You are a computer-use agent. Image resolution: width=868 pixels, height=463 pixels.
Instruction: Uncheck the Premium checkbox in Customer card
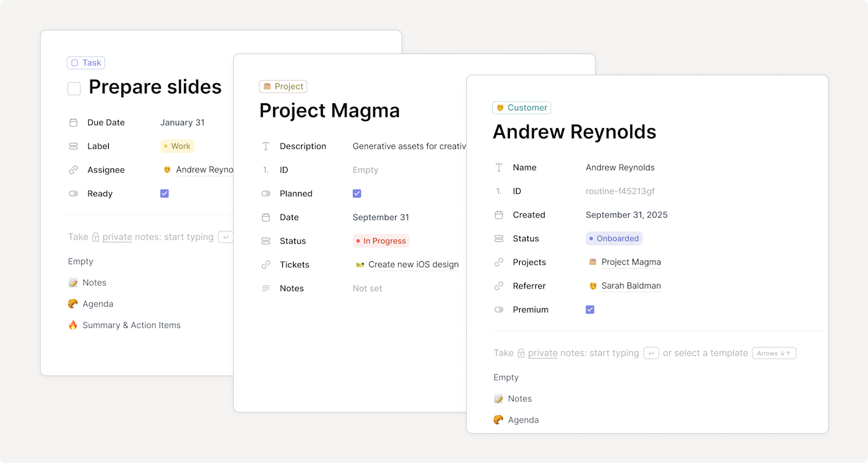(590, 310)
